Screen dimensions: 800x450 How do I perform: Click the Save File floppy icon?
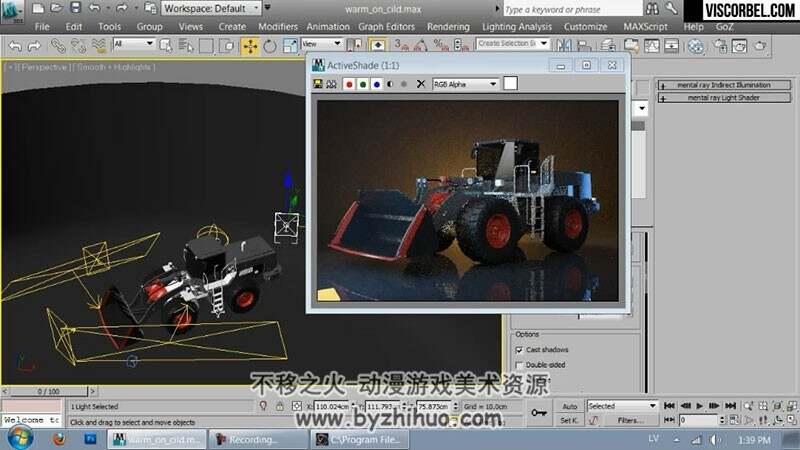click(76, 8)
